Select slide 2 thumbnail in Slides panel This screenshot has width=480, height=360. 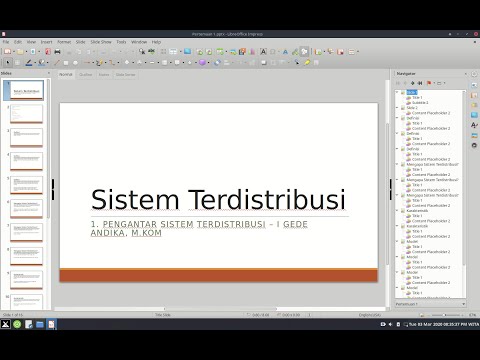point(26,114)
